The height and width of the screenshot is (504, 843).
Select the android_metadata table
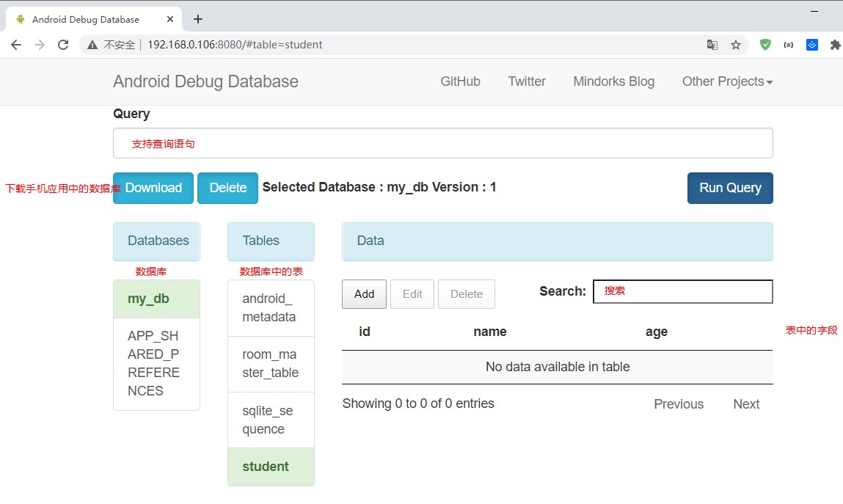coord(271,308)
